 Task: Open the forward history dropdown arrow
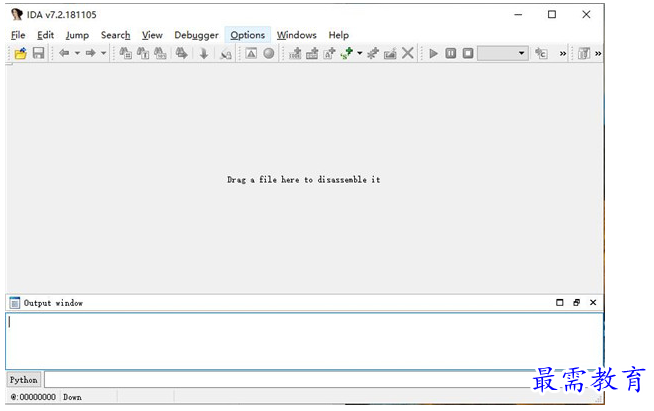(103, 53)
